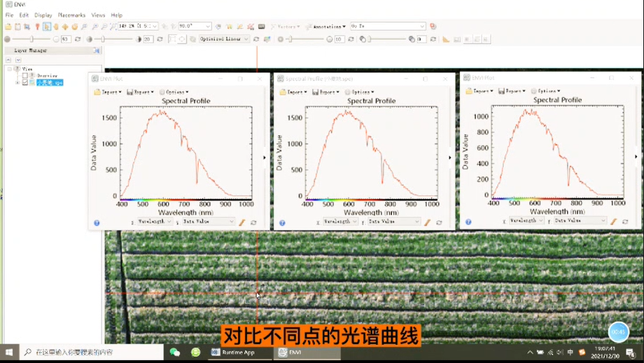644x363 pixels.
Task: Open the Display menu
Action: 43,15
